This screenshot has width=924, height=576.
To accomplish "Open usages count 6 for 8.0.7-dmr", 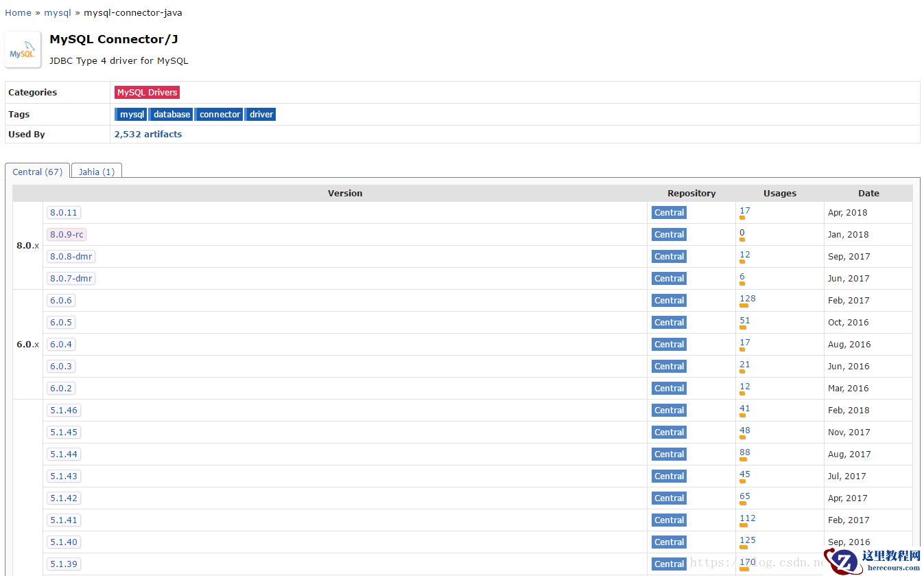I will (742, 277).
